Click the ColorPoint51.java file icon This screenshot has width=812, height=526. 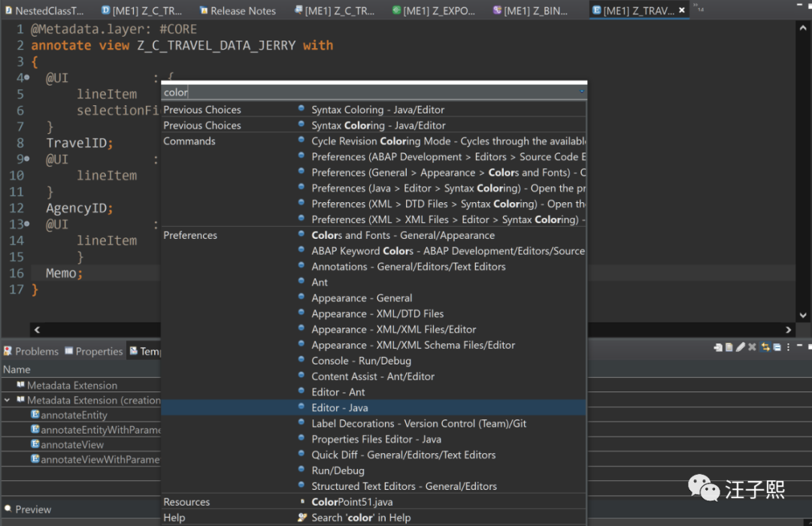(x=301, y=502)
